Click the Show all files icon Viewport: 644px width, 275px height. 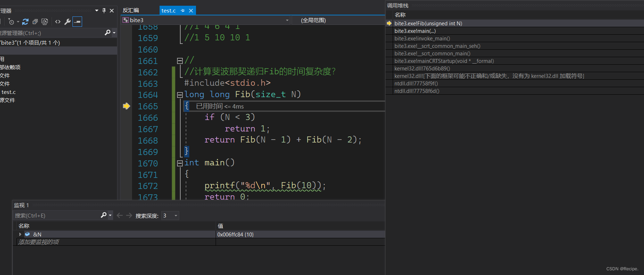click(45, 22)
